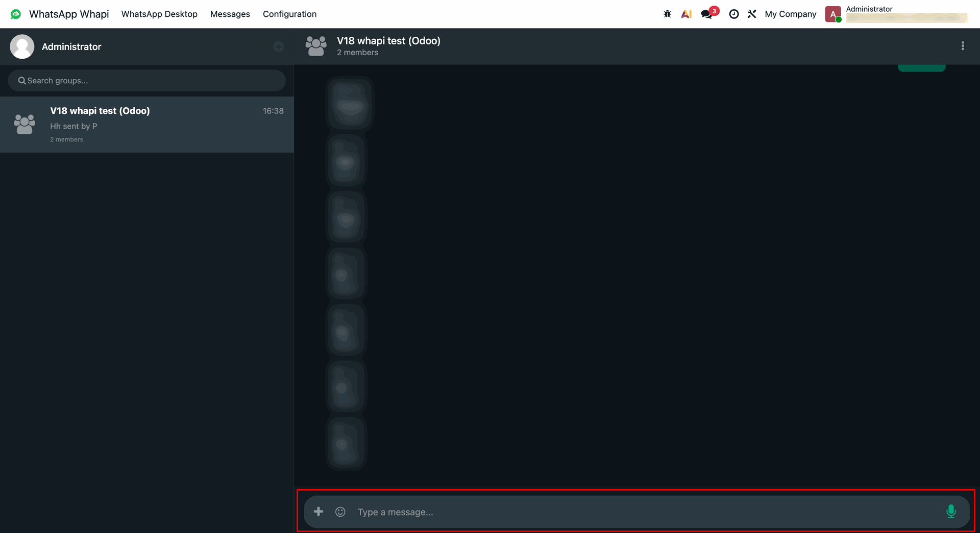
Task: Click the attachment plus icon
Action: click(318, 512)
